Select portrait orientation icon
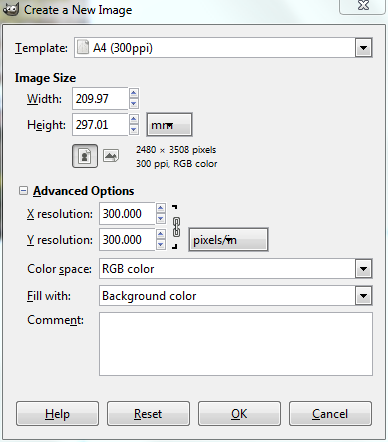This screenshot has width=388, height=442. tap(85, 156)
